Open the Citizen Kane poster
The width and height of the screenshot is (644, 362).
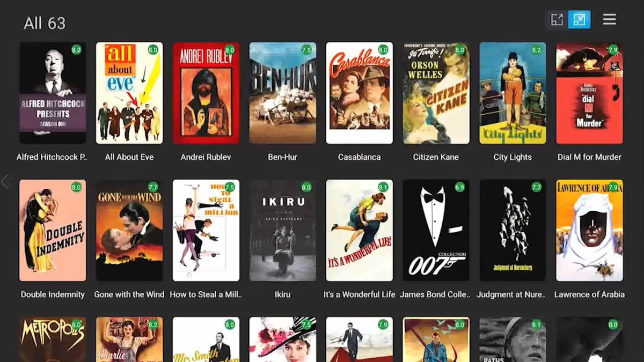click(x=436, y=93)
